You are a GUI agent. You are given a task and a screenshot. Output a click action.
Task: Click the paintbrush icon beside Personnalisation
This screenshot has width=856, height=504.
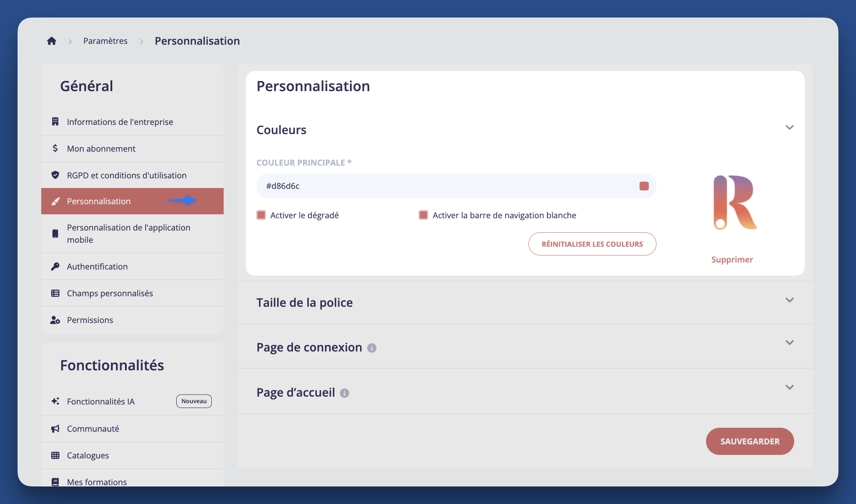[x=55, y=201]
